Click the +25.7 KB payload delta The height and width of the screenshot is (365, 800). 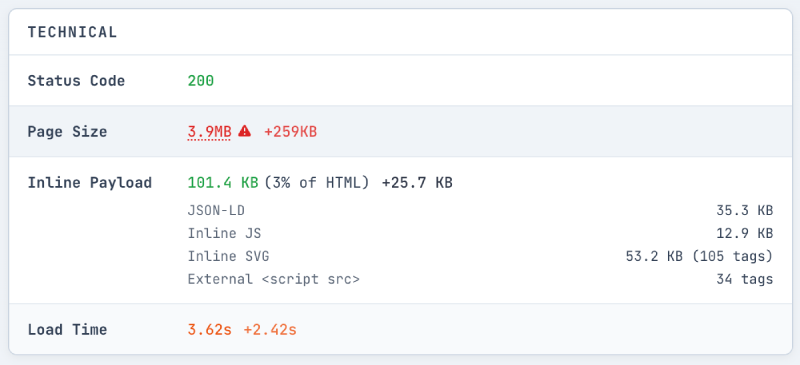point(417,183)
